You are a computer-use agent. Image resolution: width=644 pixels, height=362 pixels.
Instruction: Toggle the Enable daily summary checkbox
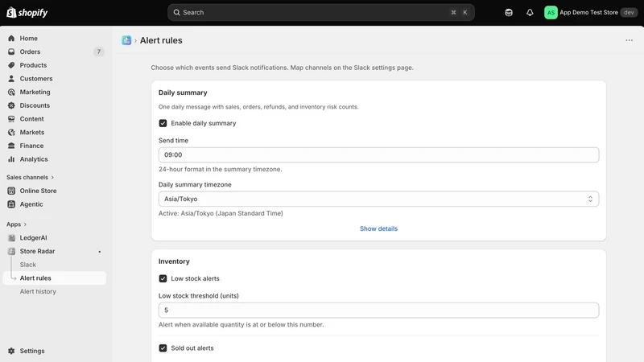tap(163, 123)
